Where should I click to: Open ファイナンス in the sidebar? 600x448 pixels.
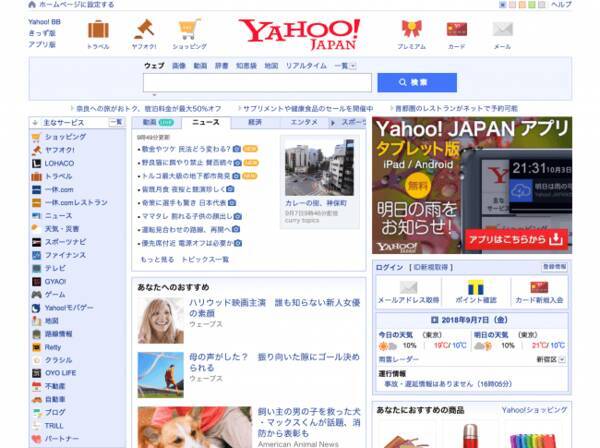[x=65, y=255]
